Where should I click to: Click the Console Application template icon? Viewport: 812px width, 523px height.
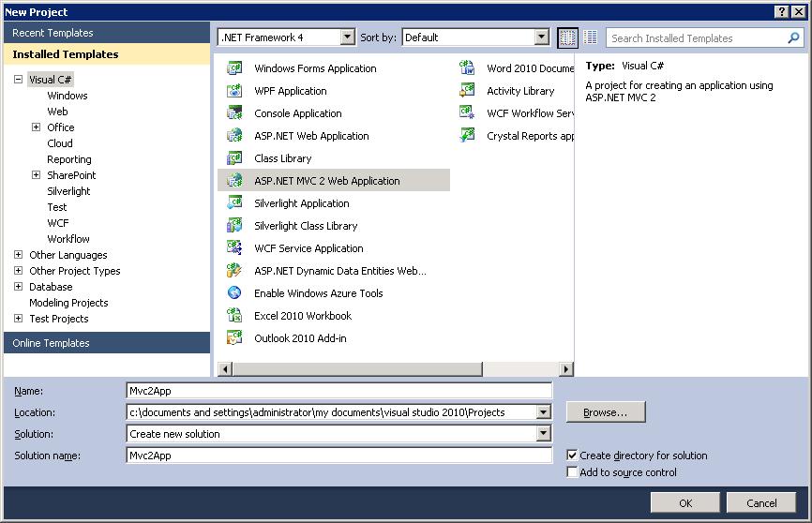[234, 112]
